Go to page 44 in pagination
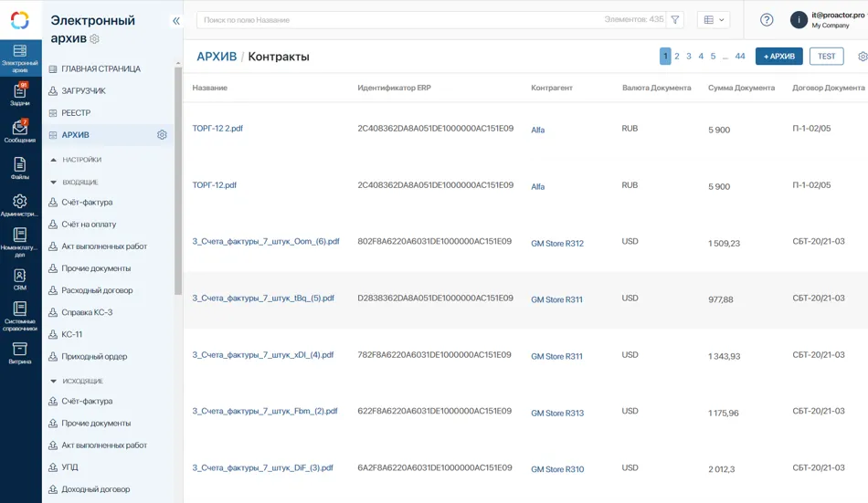 [740, 57]
